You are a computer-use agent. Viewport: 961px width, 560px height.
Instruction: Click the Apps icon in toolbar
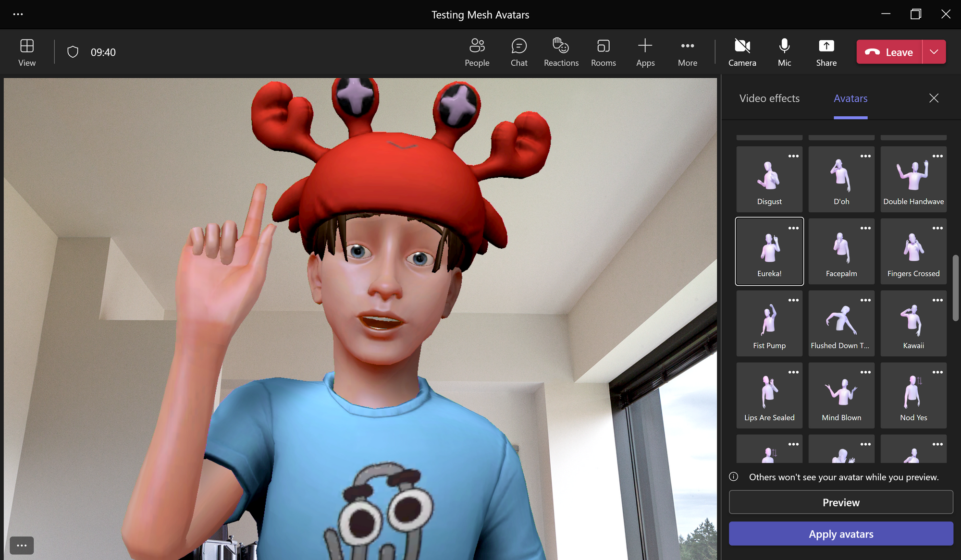644,51
